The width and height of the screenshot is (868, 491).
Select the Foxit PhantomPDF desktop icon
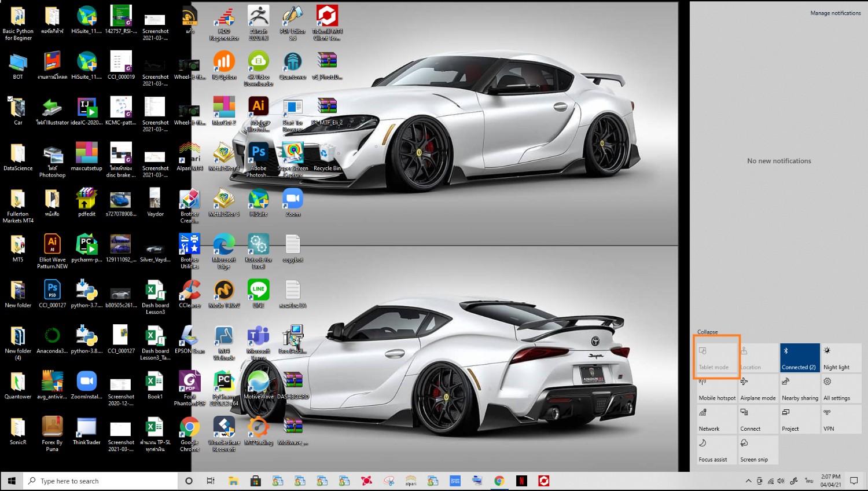click(190, 388)
